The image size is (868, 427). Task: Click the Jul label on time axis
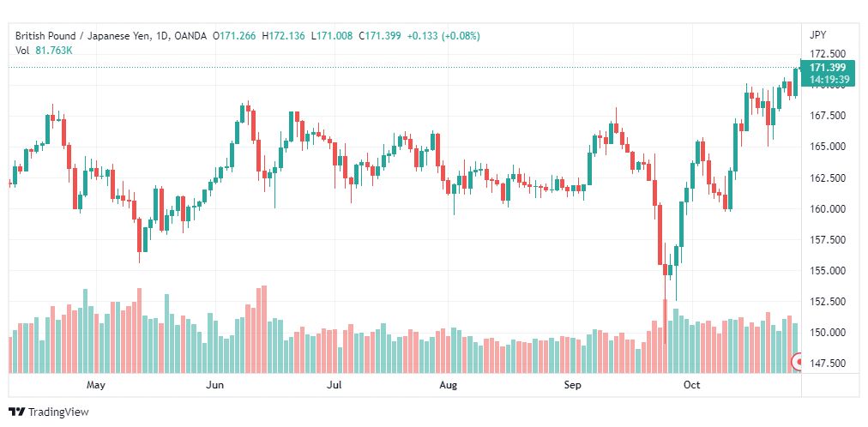click(334, 385)
